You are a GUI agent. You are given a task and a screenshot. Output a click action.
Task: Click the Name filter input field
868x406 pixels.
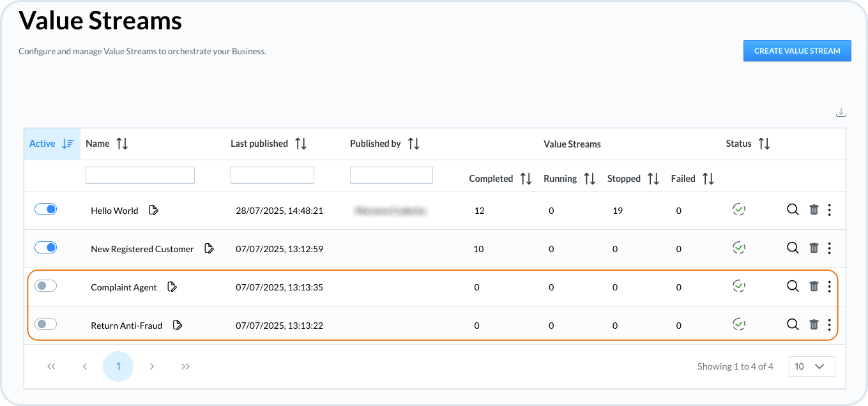coord(140,176)
